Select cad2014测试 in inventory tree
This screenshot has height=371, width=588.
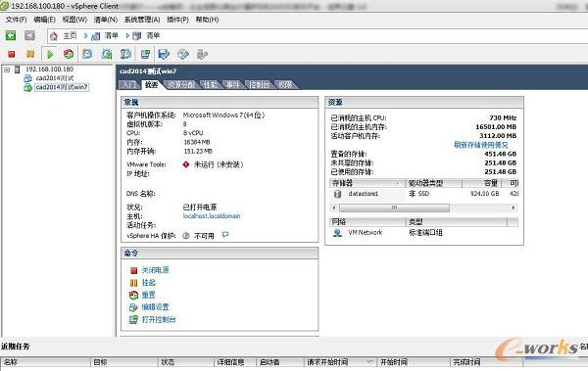55,78
